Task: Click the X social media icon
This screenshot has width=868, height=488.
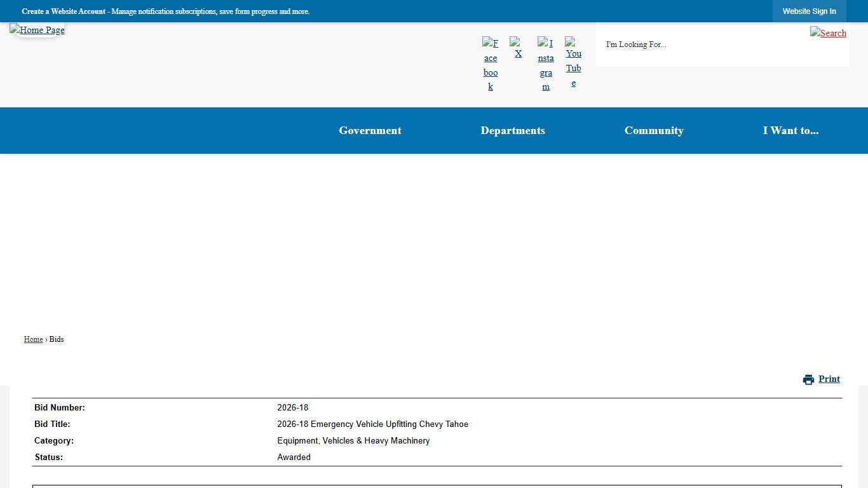Action: tap(518, 48)
